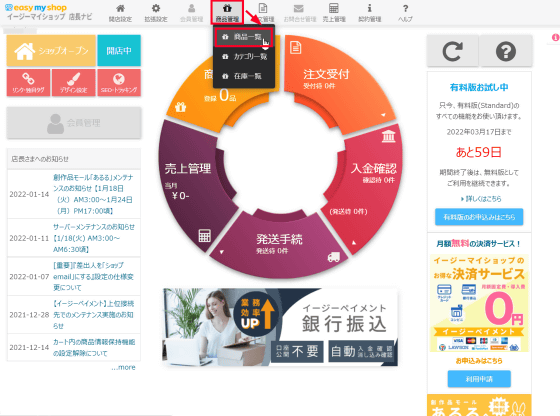Click the down arrow on 注文受付 segment
Viewport: 560px width, 416px height.
383,115
